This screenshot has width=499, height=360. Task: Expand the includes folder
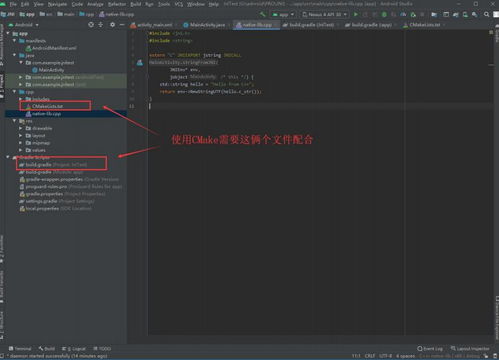tap(21, 99)
